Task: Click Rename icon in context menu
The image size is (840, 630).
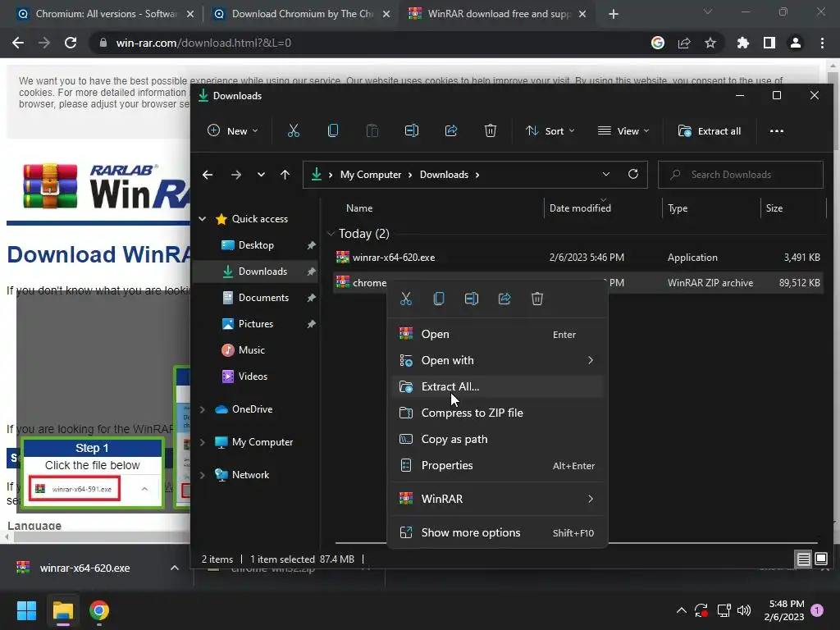Action: [x=472, y=299]
